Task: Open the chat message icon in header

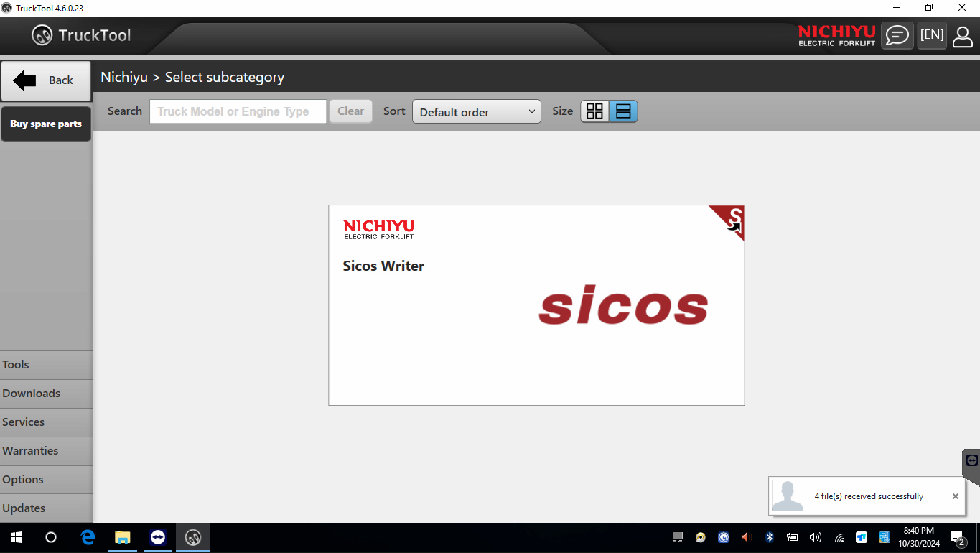Action: tap(897, 35)
